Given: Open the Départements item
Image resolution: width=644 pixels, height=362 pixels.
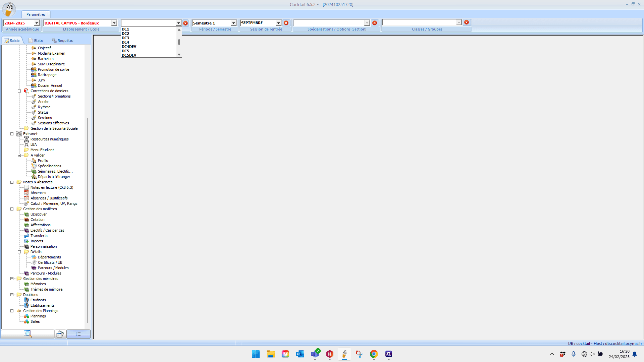Looking at the screenshot, I should tap(49, 257).
